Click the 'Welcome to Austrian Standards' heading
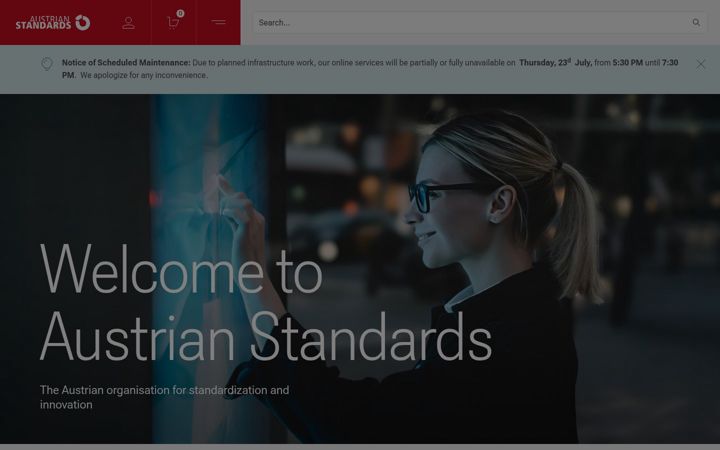 click(x=266, y=302)
